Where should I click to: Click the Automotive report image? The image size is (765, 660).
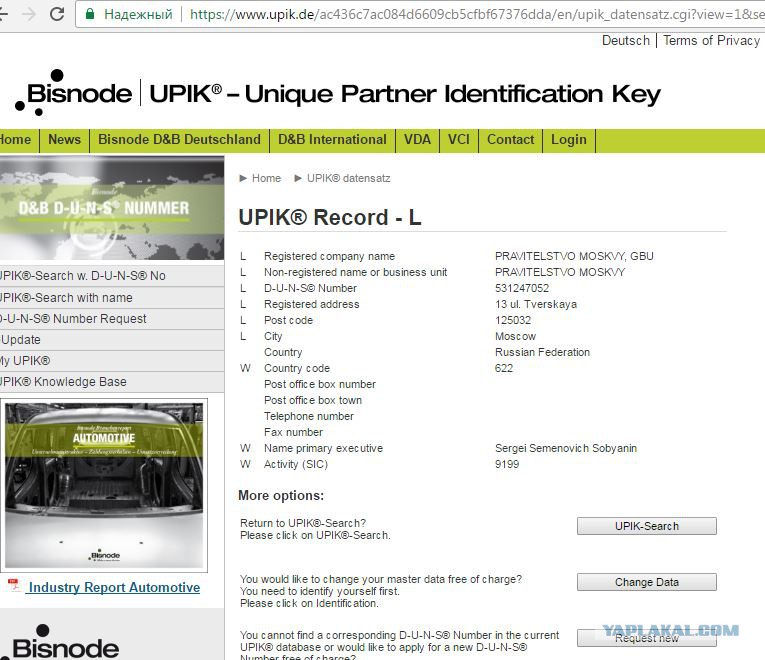104,485
